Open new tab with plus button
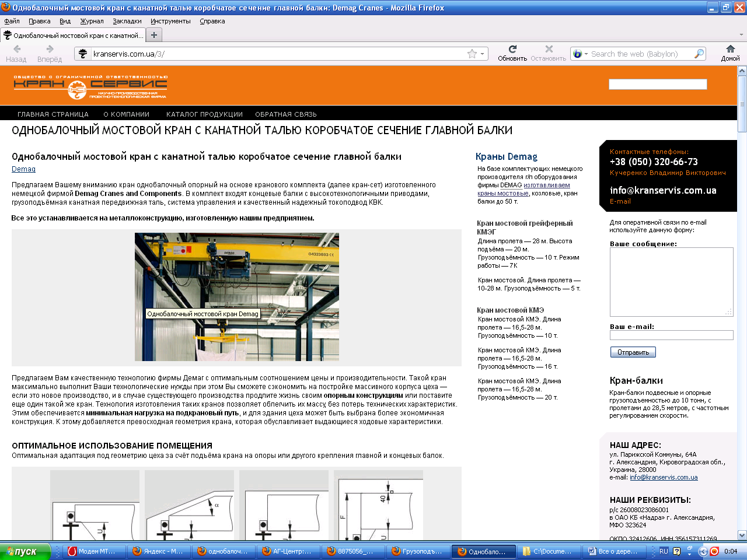The width and height of the screenshot is (747, 560). click(x=154, y=35)
